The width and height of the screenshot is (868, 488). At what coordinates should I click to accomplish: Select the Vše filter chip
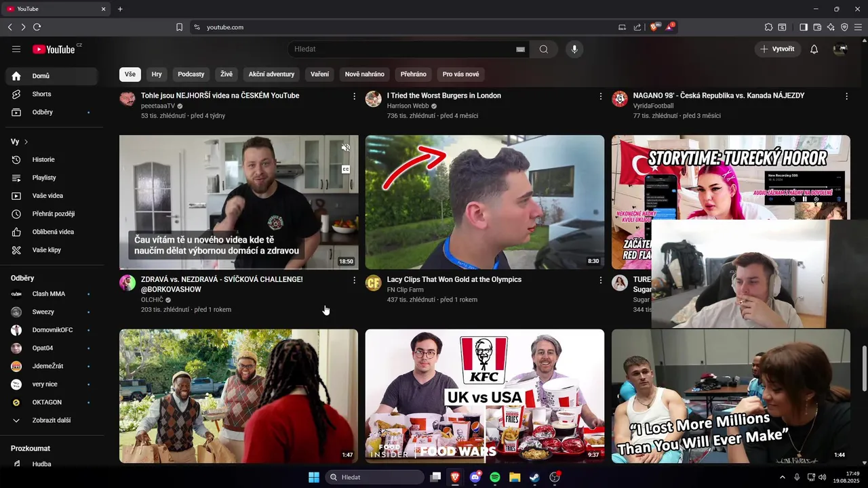(130, 74)
